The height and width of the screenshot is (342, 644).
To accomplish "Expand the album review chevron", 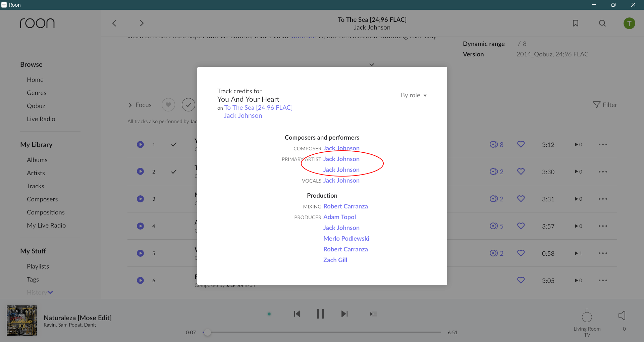I will pos(372,64).
